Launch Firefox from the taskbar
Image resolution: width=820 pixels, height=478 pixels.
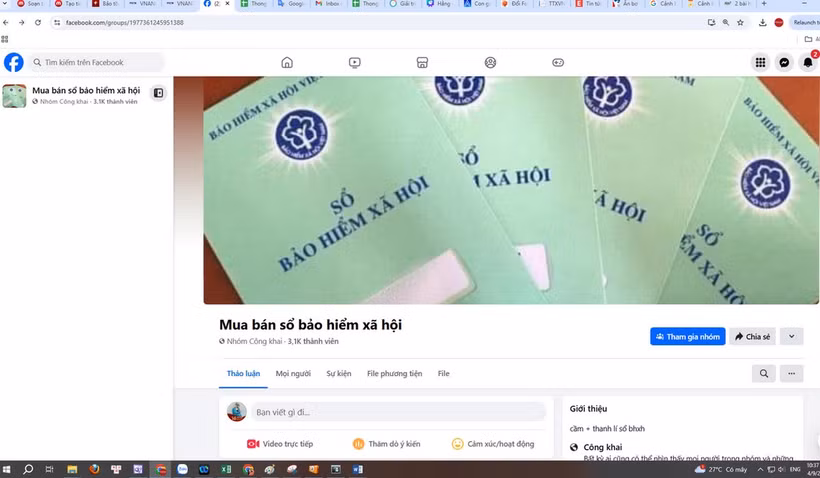tap(94, 469)
